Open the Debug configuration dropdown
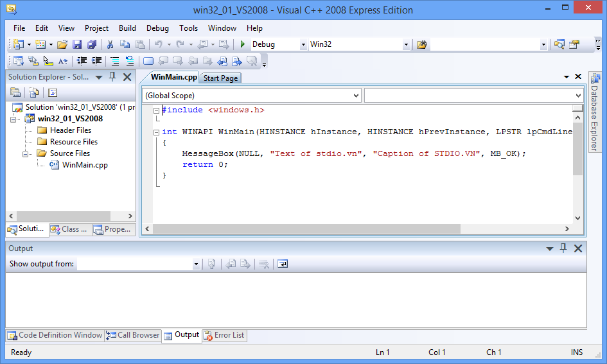 point(303,44)
